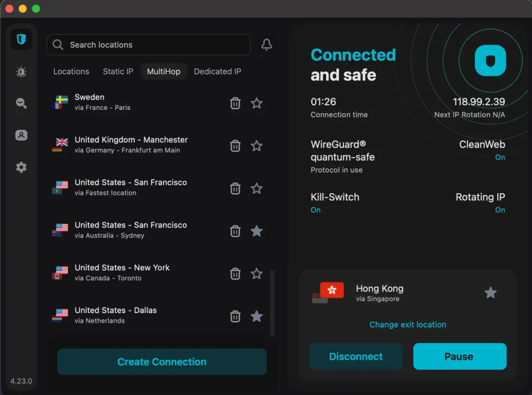Viewport: 532px width, 395px height.
Task: Open the Alert siren icon in sidebar
Action: 21,72
